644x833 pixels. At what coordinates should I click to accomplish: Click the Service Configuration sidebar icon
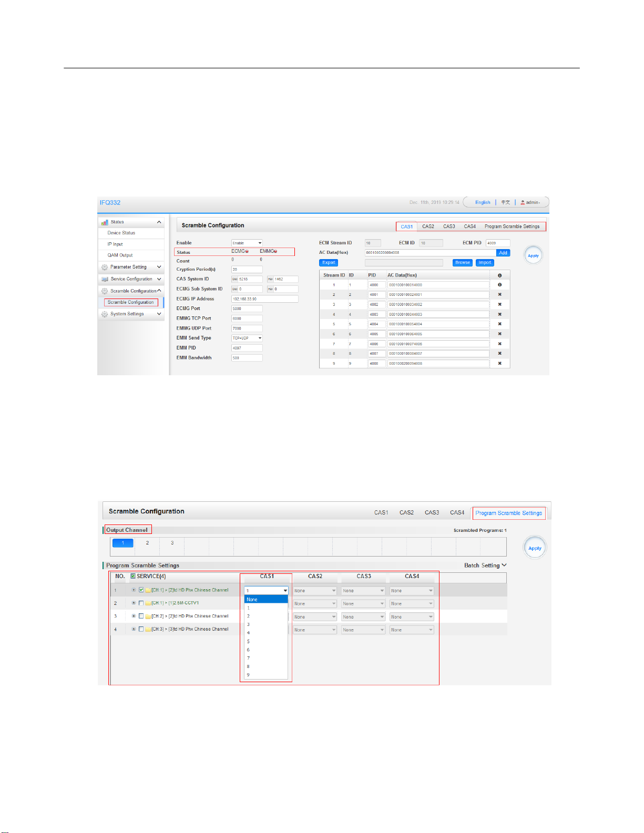pyautogui.click(x=105, y=279)
